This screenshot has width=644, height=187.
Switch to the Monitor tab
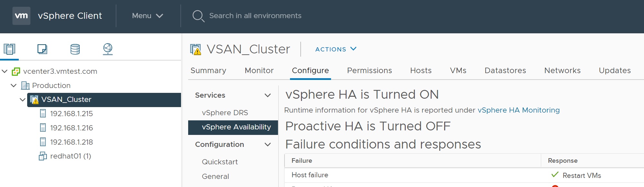point(259,71)
